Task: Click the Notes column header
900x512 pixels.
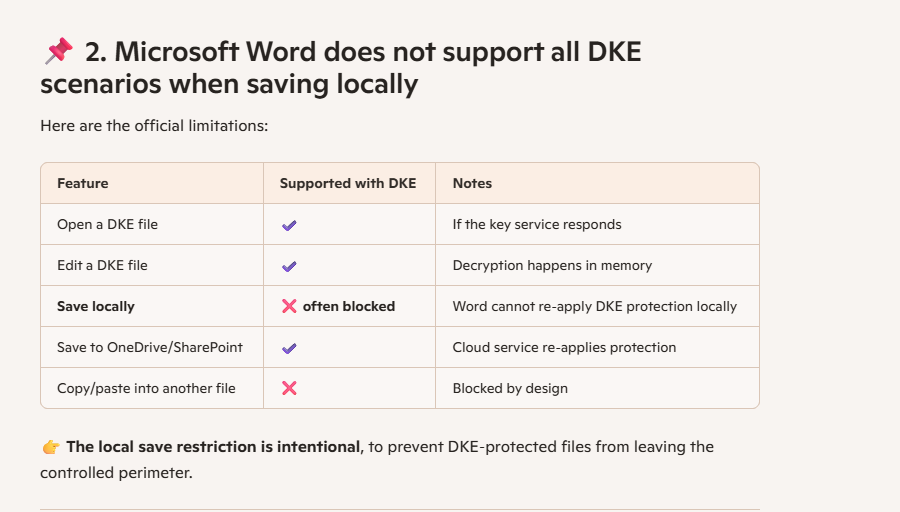Action: tap(472, 183)
